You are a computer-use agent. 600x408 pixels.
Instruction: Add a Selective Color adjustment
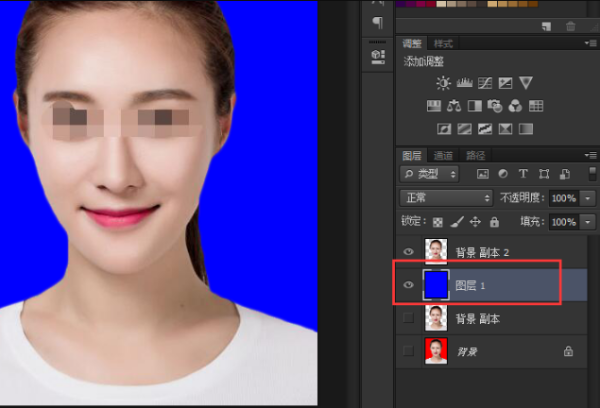click(x=505, y=129)
